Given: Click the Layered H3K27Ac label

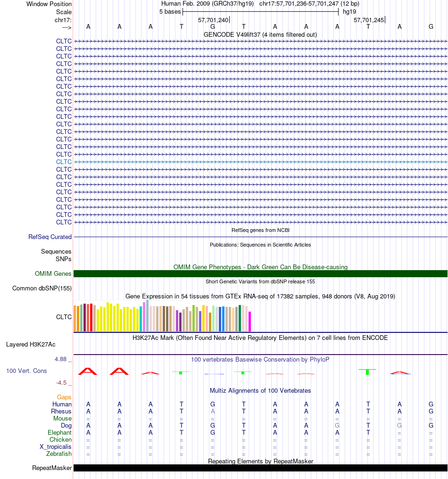Looking at the screenshot, I should [31, 345].
